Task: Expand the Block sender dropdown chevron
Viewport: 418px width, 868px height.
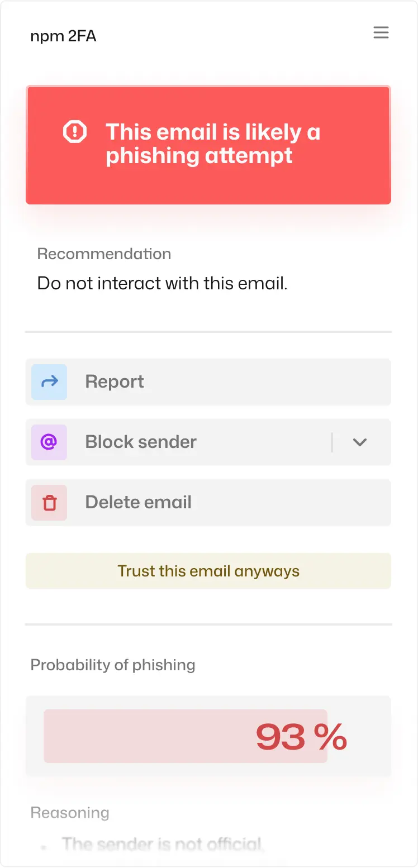Action: [360, 442]
